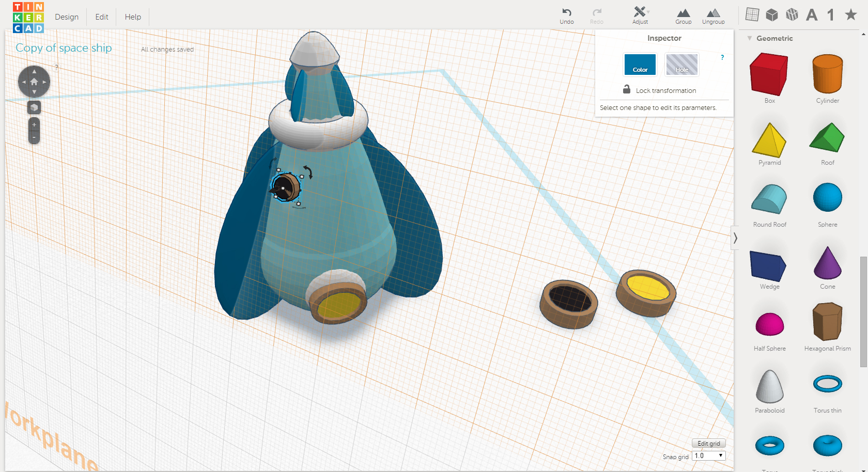This screenshot has height=472, width=868.
Task: Pick the Torus thin shape
Action: (x=828, y=384)
